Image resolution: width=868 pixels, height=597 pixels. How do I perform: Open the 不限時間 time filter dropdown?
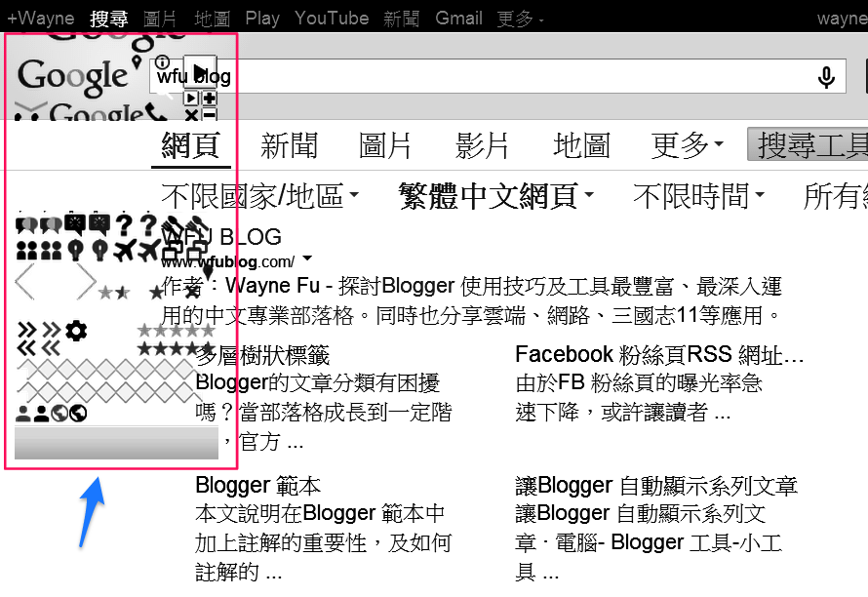coord(698,196)
